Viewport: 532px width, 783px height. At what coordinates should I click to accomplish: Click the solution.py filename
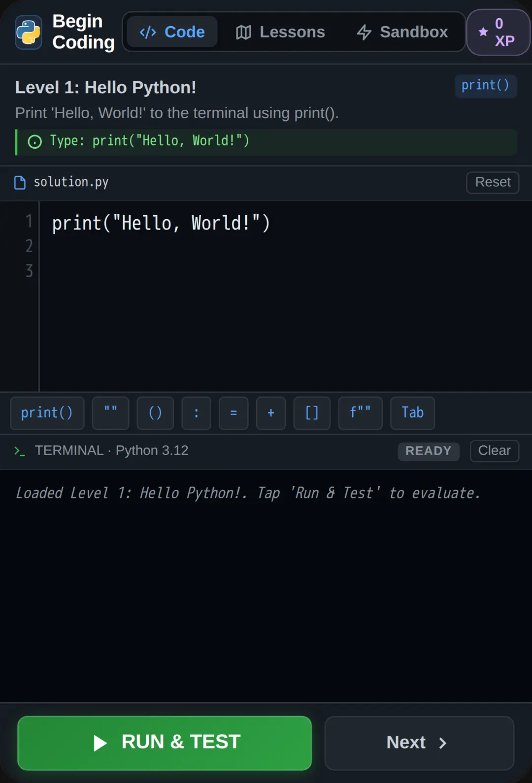[x=71, y=182]
